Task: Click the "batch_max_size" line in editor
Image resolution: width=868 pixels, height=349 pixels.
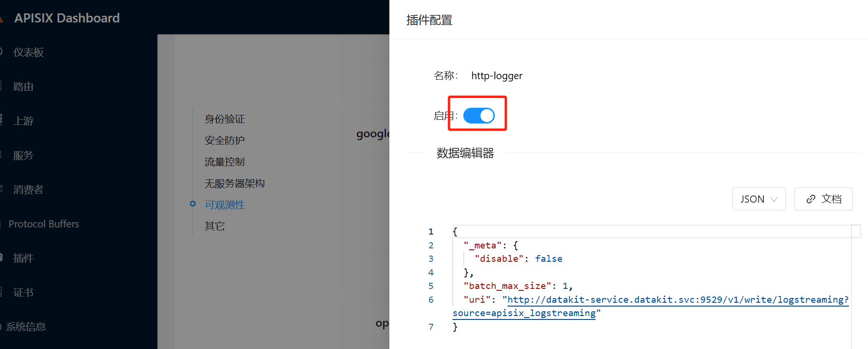Action: pyautogui.click(x=518, y=286)
